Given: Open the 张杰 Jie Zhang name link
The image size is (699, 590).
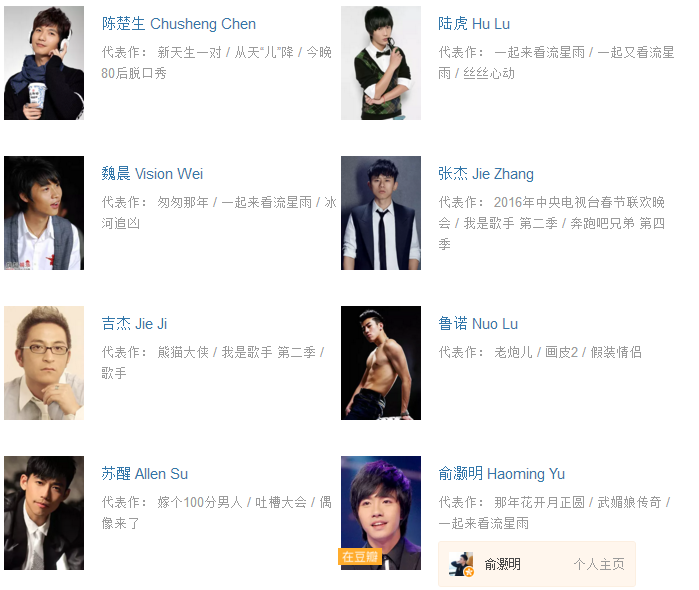Looking at the screenshot, I should click(485, 173).
